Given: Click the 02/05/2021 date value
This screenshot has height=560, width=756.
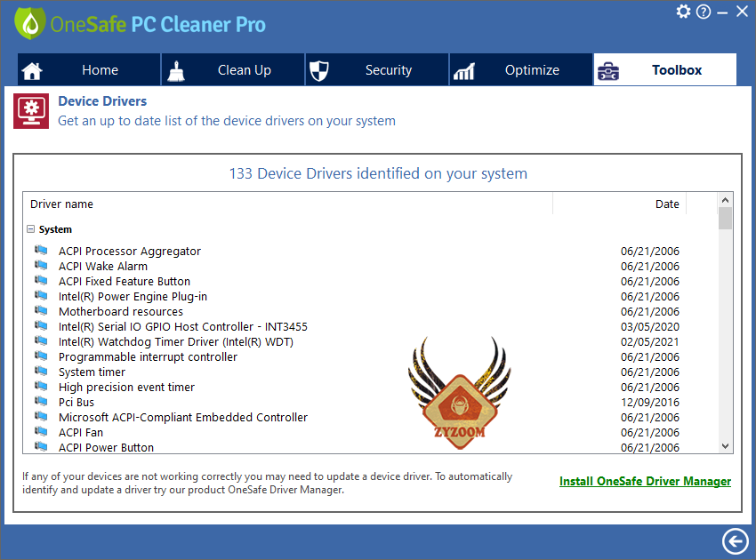Looking at the screenshot, I should (x=650, y=341).
